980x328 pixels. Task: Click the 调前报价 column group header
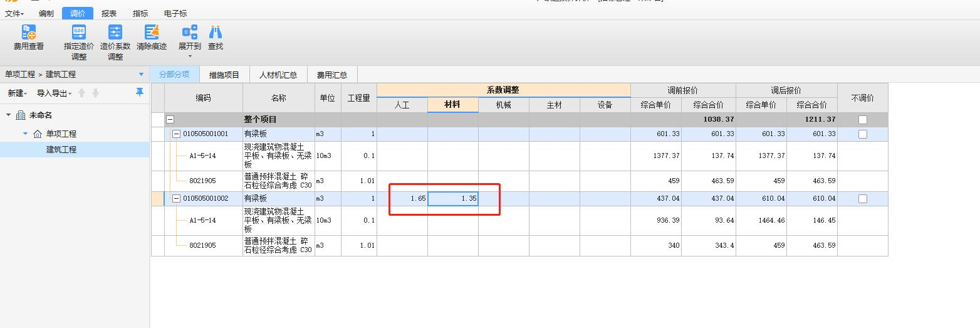tap(683, 90)
